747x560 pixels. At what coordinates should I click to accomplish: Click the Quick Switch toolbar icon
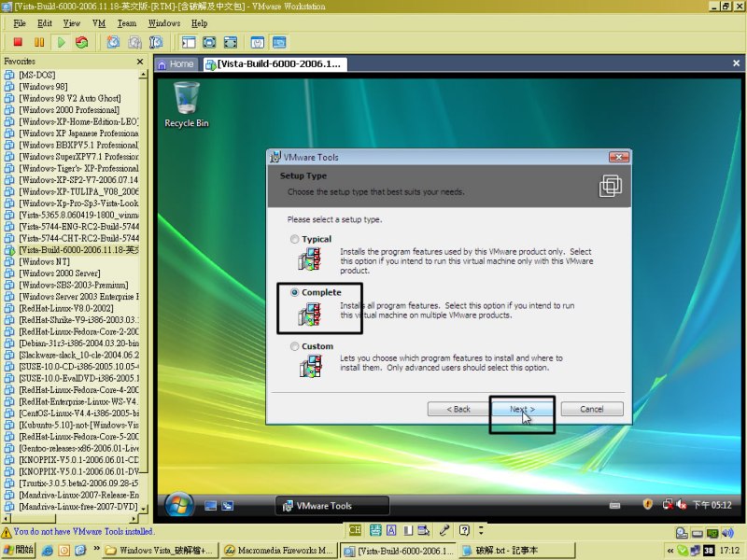[231, 42]
